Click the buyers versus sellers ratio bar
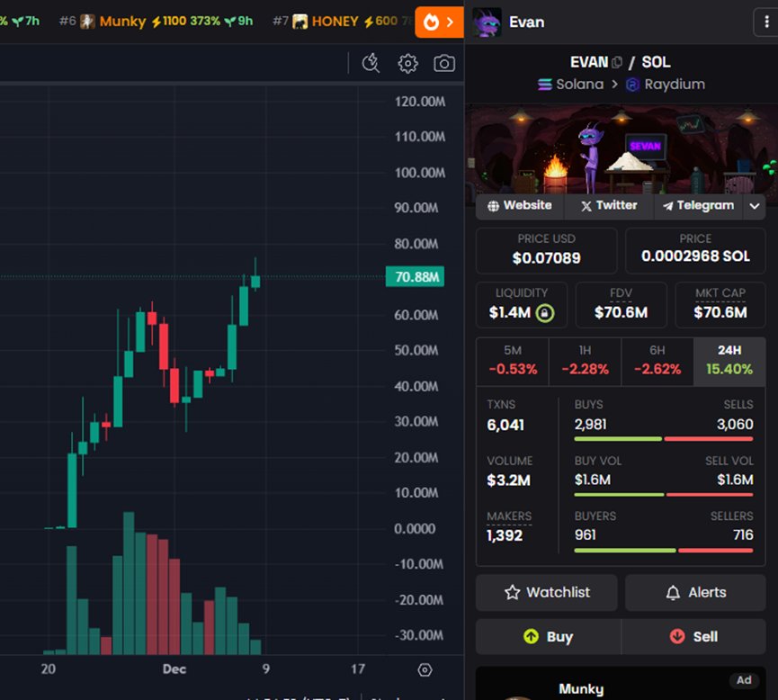 coord(664,550)
